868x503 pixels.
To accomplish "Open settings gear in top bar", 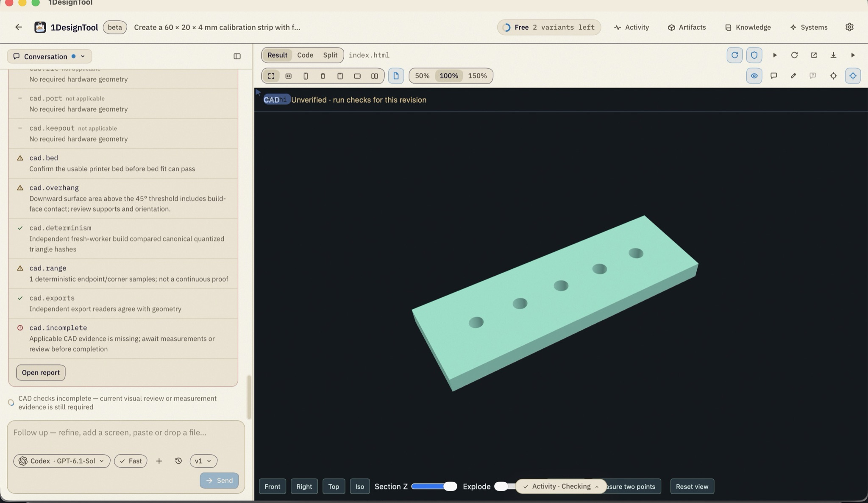I will [849, 27].
